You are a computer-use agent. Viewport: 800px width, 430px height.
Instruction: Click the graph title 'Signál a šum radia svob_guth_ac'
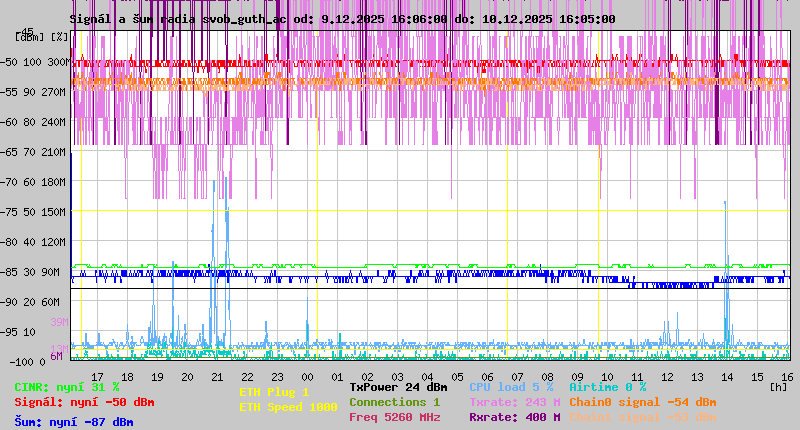[178, 19]
